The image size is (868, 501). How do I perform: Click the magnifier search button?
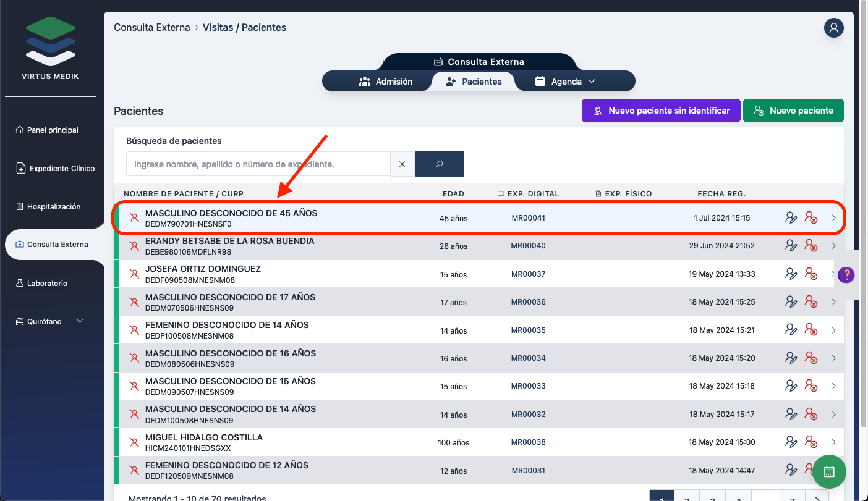coord(439,164)
